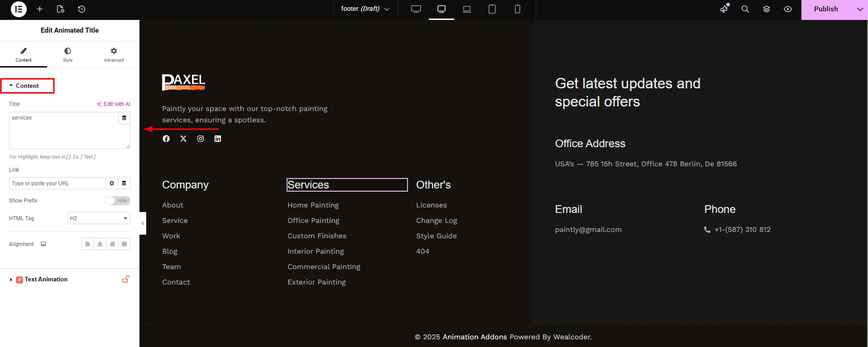Click the Instagram social icon
868x347 pixels.
pyautogui.click(x=201, y=139)
